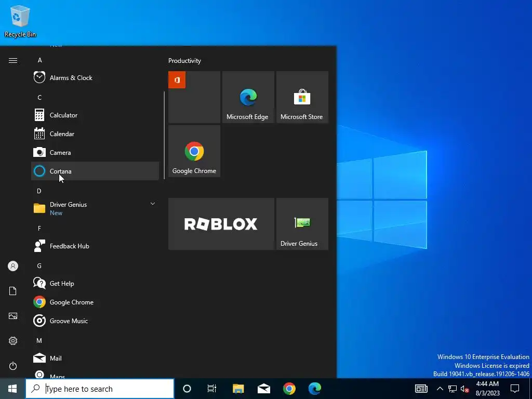Launch Get Help from app list
Viewport: 532px width, 399px height.
(x=95, y=283)
